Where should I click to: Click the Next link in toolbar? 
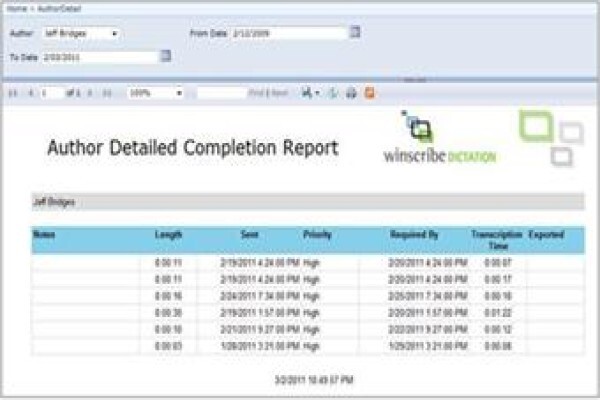(280, 93)
